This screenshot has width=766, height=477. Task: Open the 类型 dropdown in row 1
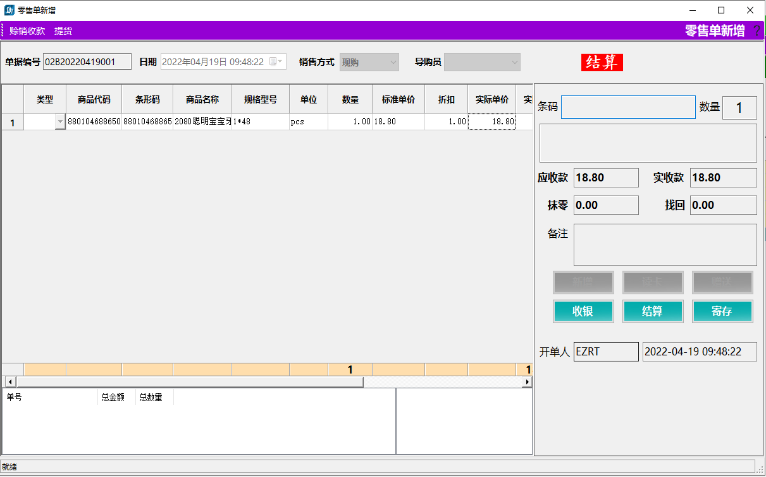pyautogui.click(x=59, y=122)
